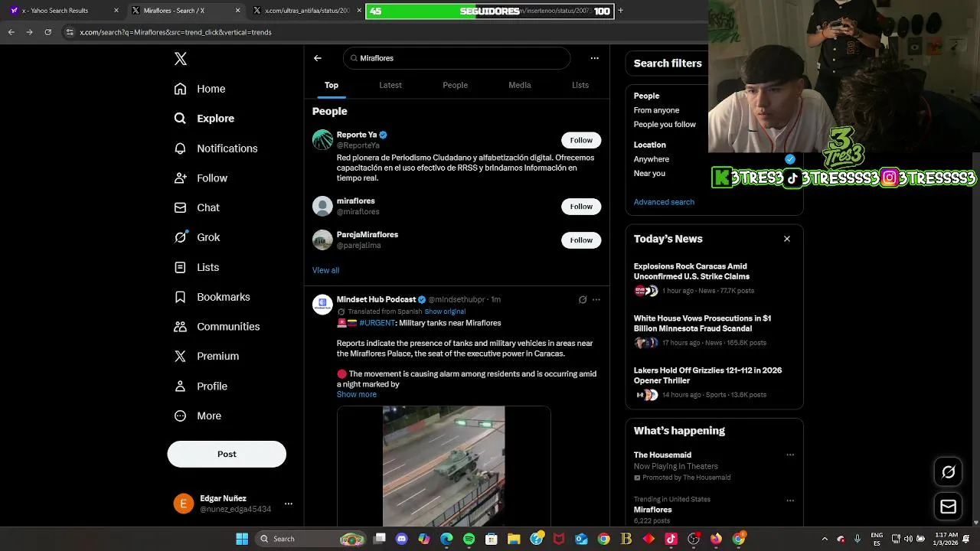This screenshot has width=980, height=551.
Task: Follow the Reporte Ya account
Action: (581, 140)
